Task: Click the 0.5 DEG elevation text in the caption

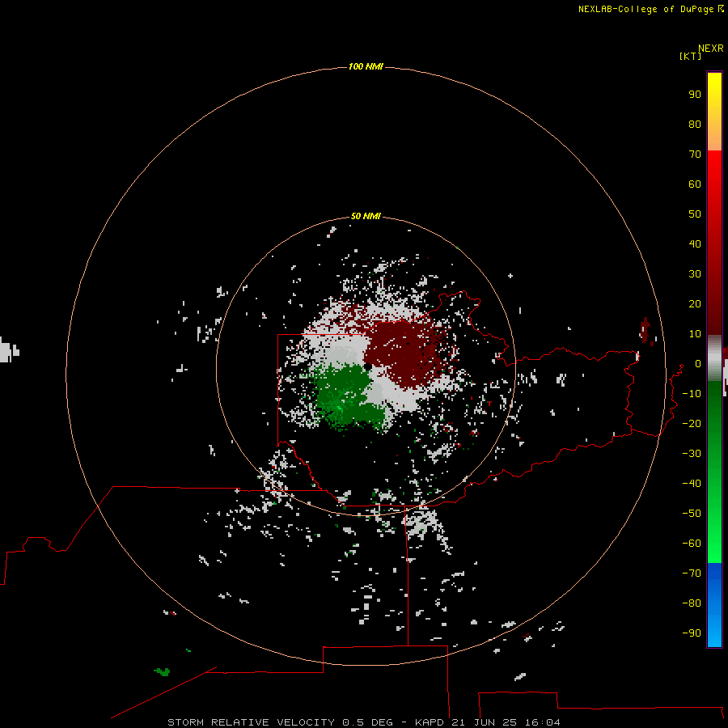Action: (x=368, y=722)
